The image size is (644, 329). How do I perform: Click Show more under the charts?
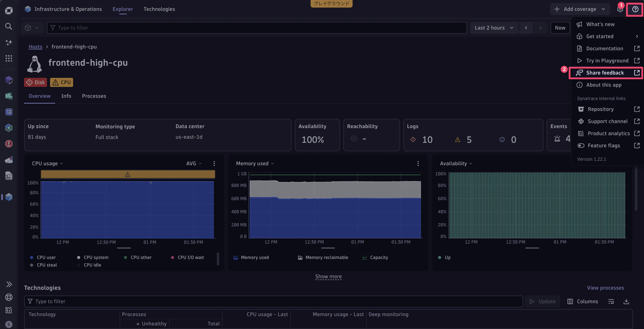click(328, 277)
